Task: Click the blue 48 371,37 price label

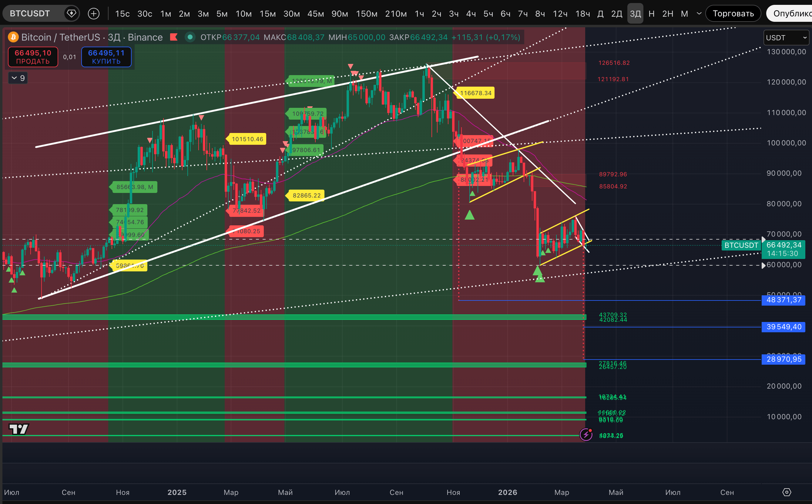Action: tap(783, 300)
